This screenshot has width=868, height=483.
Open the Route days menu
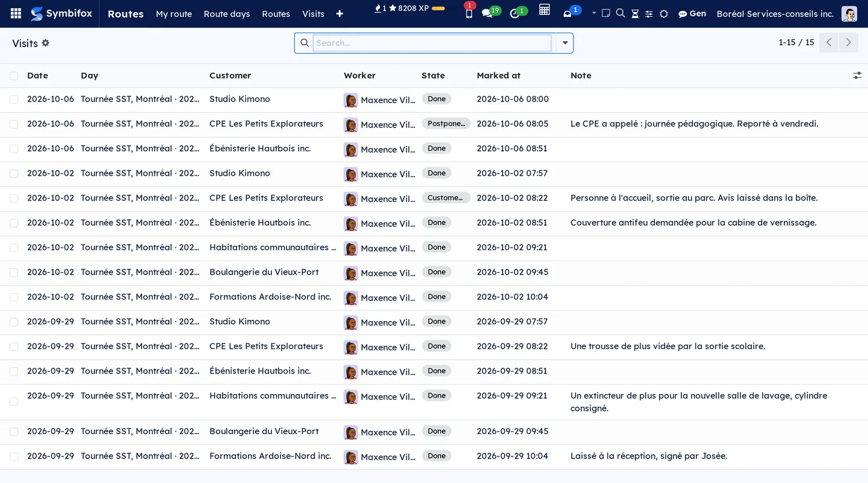[x=227, y=14]
